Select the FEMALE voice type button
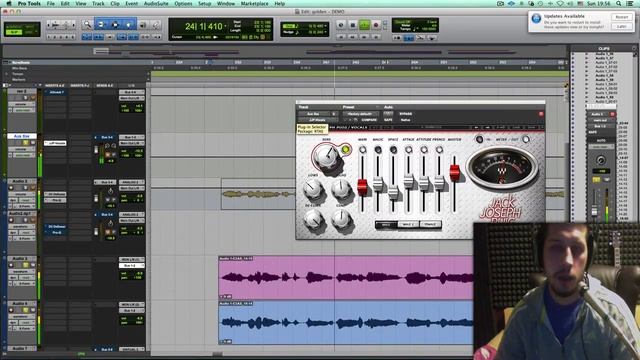The height and width of the screenshot is (360, 640). [x=430, y=224]
